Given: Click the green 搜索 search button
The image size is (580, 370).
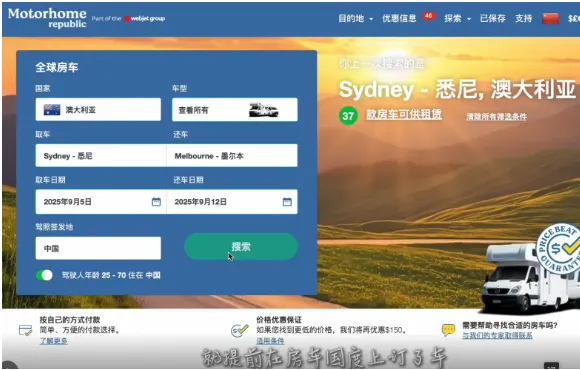Looking at the screenshot, I should 241,246.
